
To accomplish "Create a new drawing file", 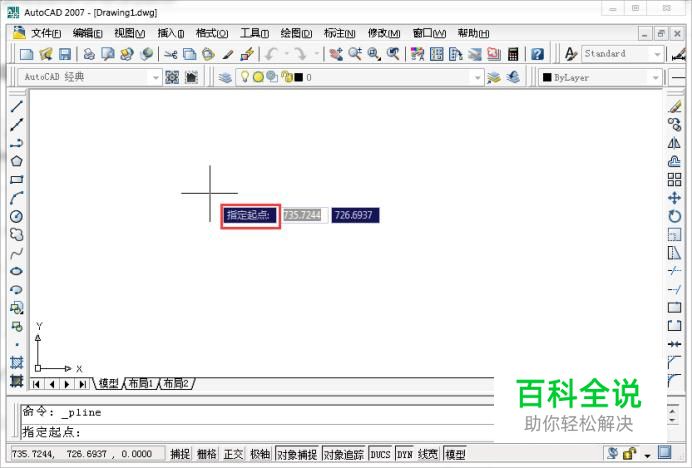I will 26,54.
